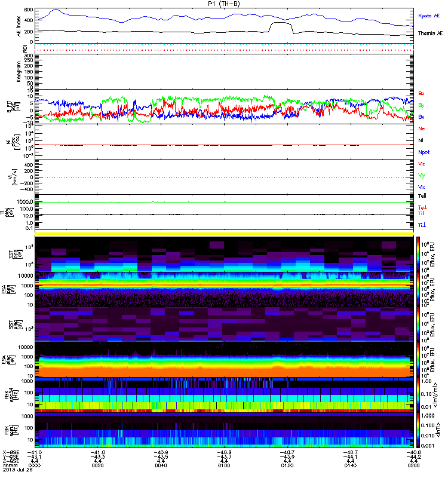
Task: Click the yellow bar above the SST panel
Action: point(225,234)
